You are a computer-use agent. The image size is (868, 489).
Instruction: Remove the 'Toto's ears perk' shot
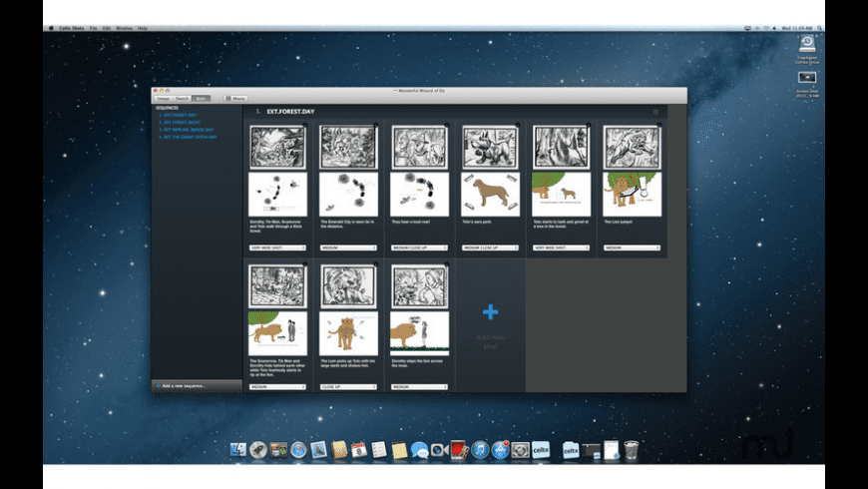(518, 125)
